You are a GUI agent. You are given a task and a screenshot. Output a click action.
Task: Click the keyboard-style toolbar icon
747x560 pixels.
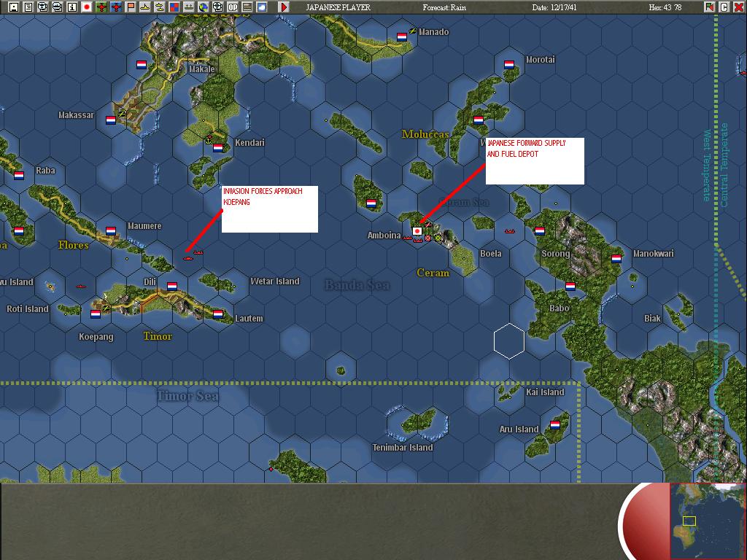pyautogui.click(x=247, y=7)
